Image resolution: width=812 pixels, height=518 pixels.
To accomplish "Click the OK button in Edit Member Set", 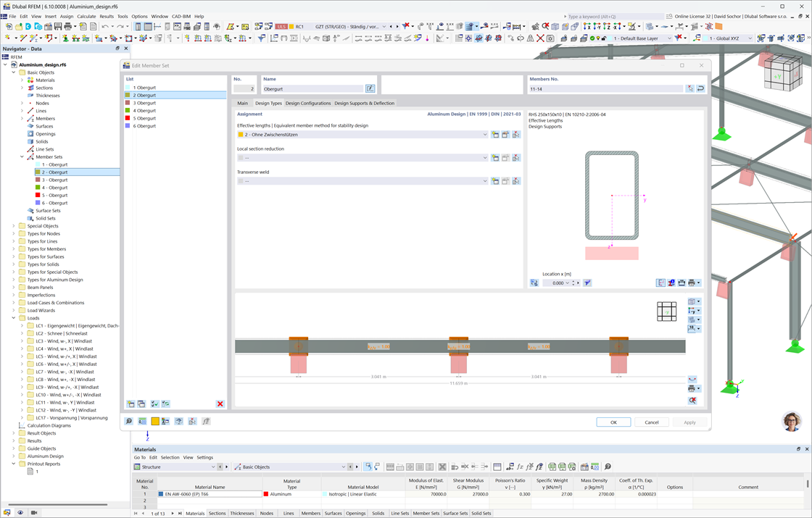I will pos(613,422).
